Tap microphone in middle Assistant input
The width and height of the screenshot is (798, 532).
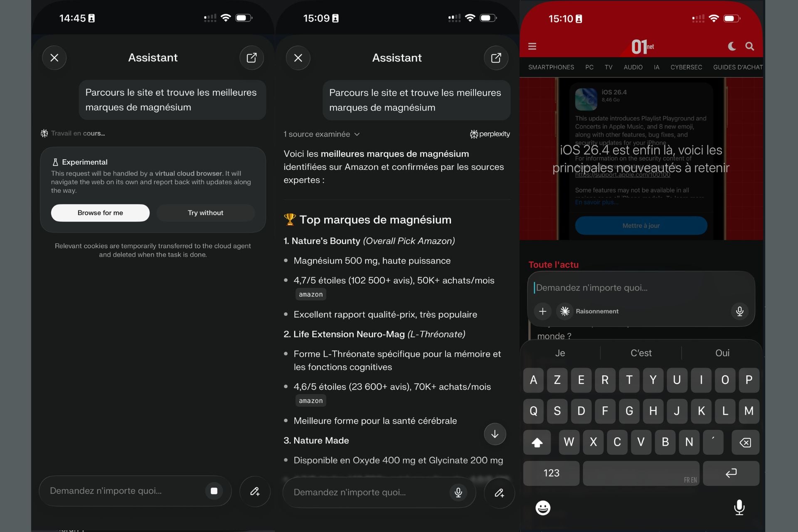pyautogui.click(x=458, y=492)
